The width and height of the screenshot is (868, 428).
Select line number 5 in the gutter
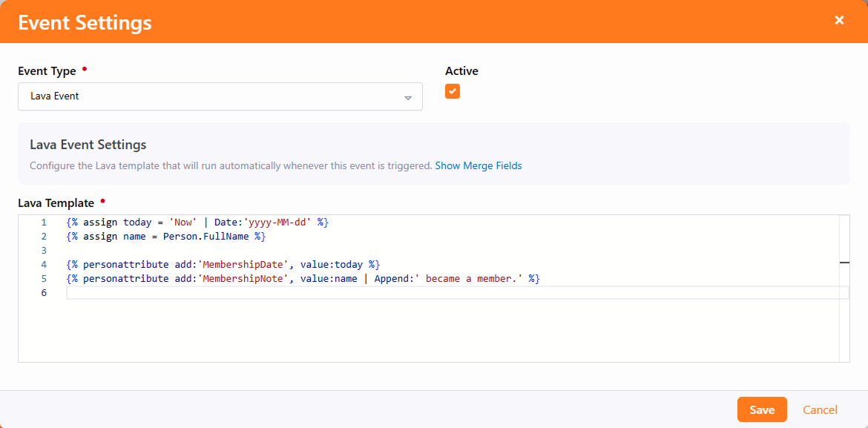(44, 279)
